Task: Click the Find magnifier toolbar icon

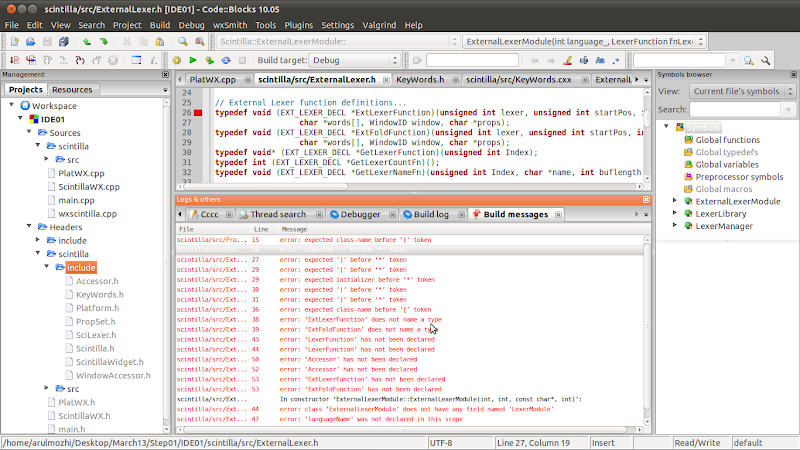Action: click(x=182, y=42)
